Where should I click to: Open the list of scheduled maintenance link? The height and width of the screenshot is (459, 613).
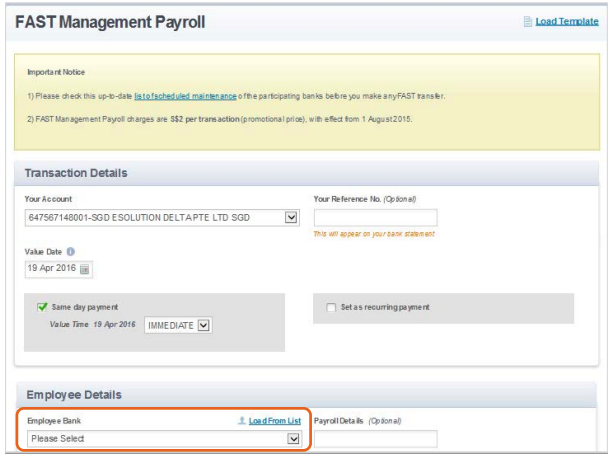coord(185,96)
